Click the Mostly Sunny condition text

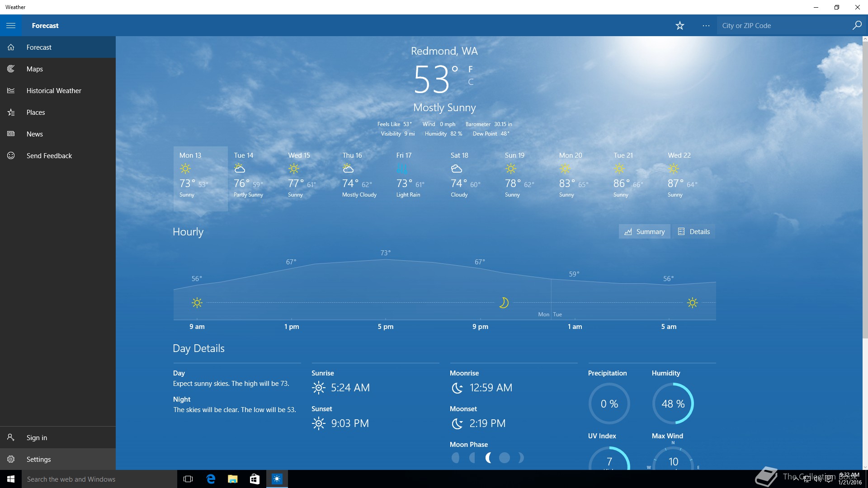coord(444,108)
